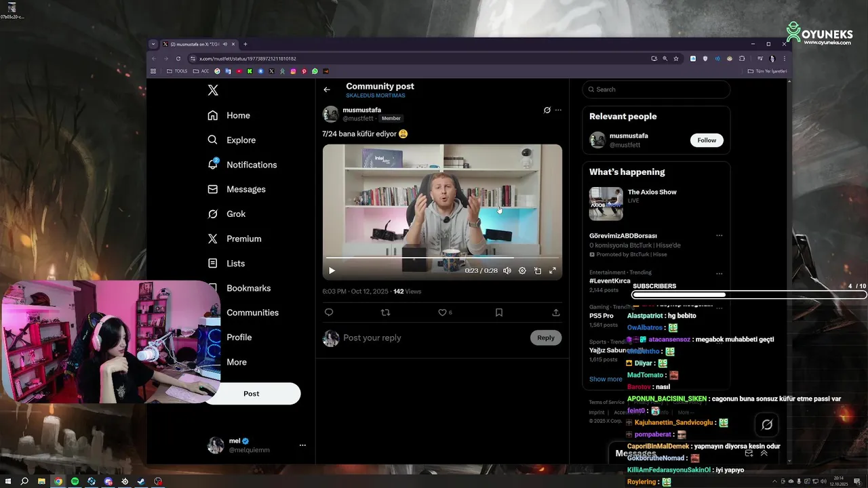
Task: Open Communities in X sidebar
Action: point(252,312)
